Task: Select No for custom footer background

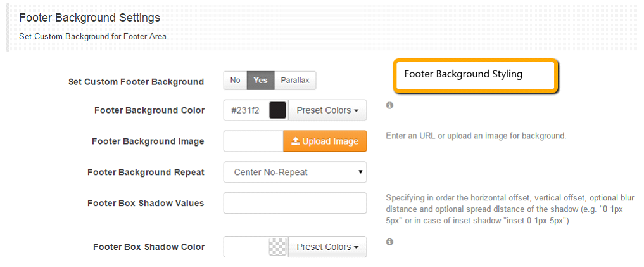Action: click(236, 80)
